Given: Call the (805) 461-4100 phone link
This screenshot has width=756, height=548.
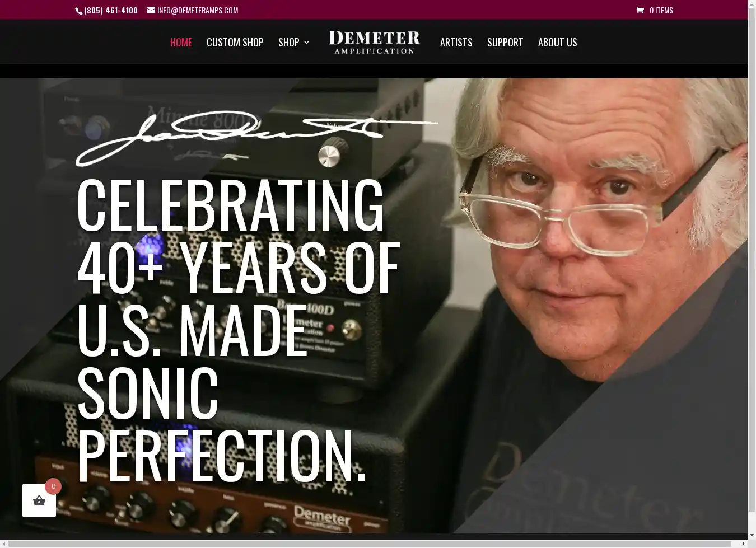Looking at the screenshot, I should 111,10.
